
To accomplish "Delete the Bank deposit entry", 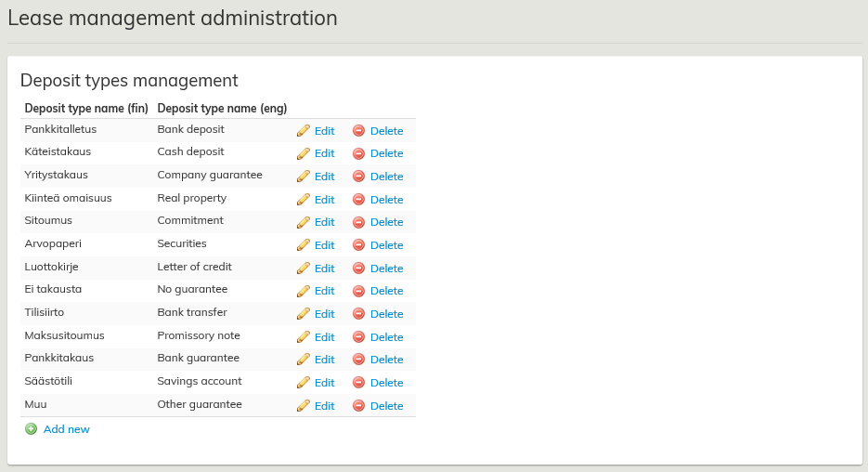I will pyautogui.click(x=386, y=131).
